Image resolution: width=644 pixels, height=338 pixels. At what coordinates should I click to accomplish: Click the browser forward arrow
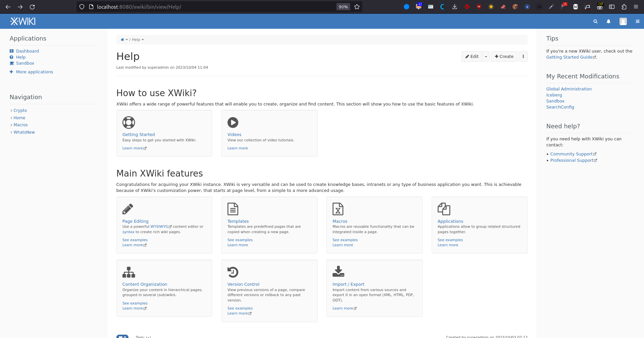click(20, 7)
